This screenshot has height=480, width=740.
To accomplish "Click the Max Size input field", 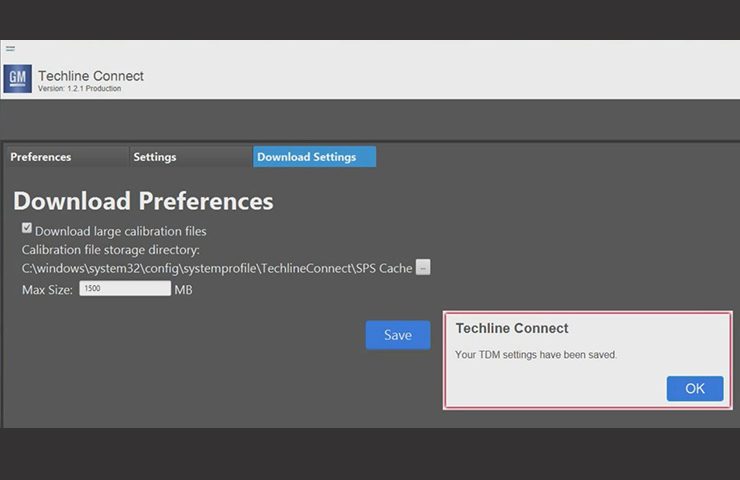I will [125, 288].
